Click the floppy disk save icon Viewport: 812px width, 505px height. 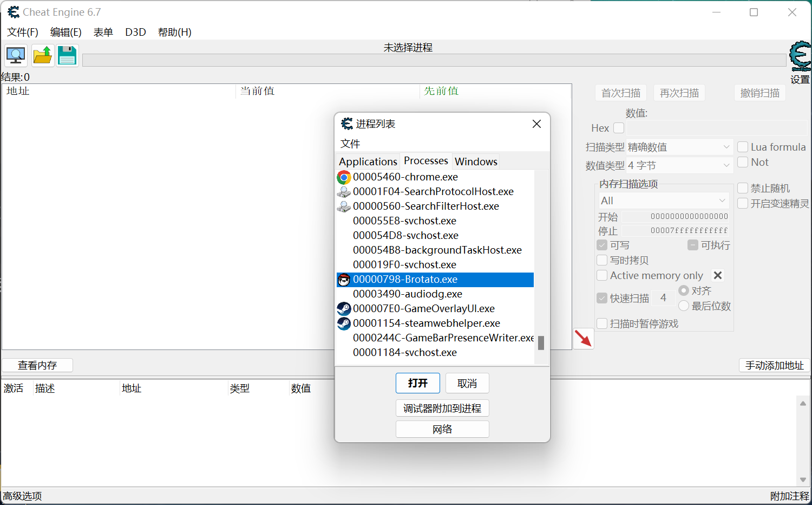coord(67,55)
